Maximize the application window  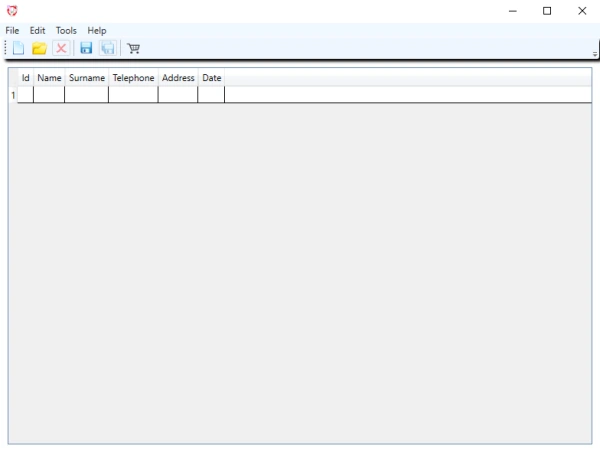(547, 11)
